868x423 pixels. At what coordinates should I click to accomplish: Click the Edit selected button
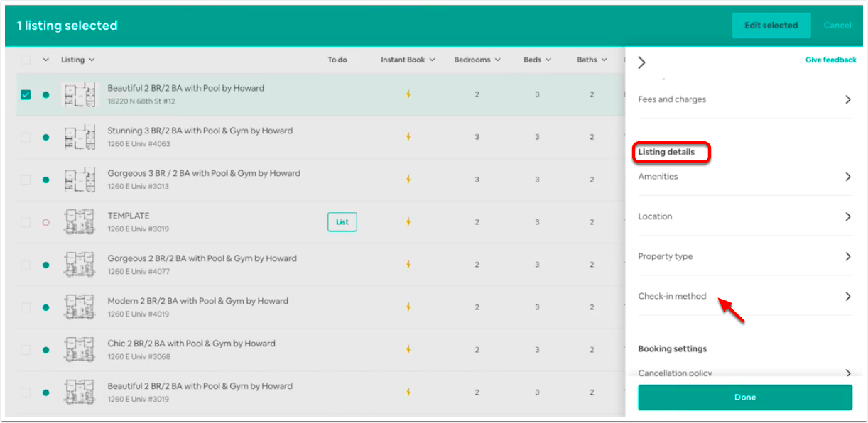(x=771, y=26)
